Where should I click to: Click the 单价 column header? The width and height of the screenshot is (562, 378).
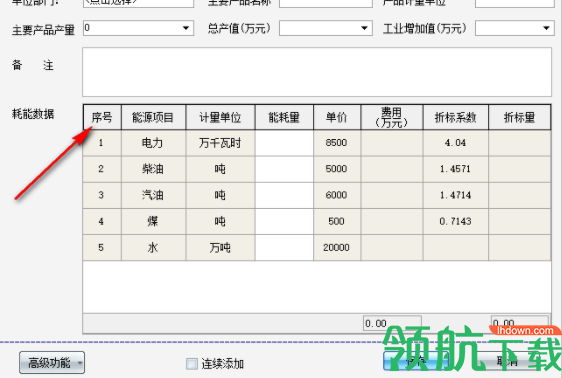(337, 117)
